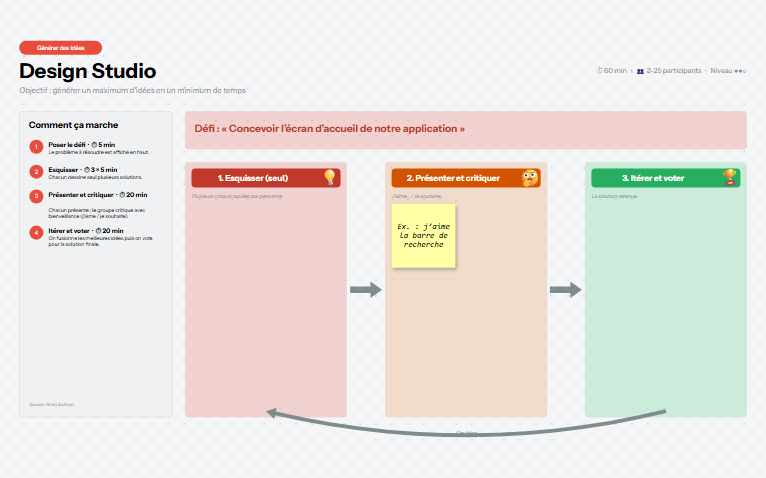Select the red step 4 circle

tap(36, 233)
